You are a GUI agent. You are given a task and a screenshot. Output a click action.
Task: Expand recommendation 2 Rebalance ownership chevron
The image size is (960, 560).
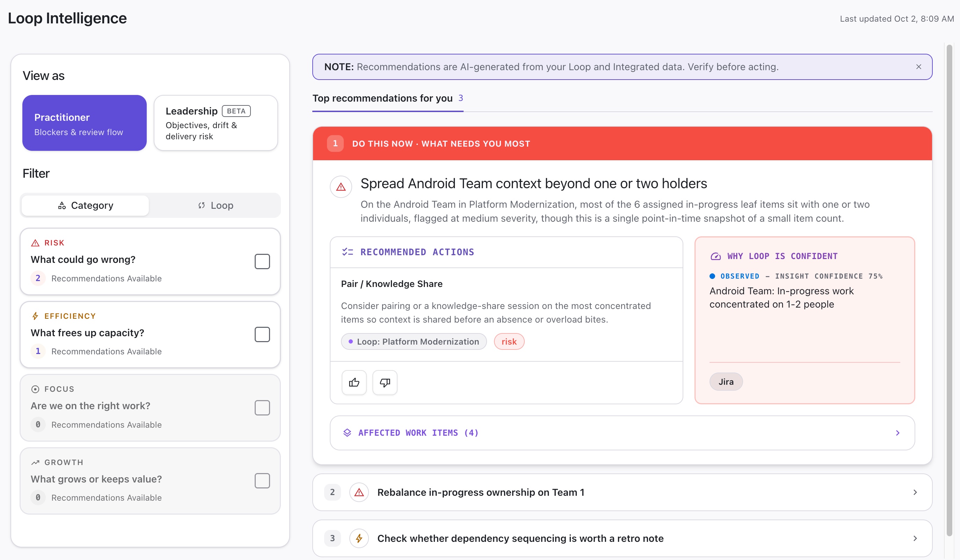915,492
